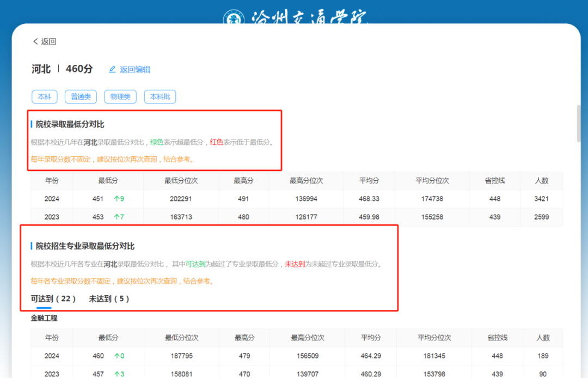Switch to 未达到 (5) tab

coord(109,298)
